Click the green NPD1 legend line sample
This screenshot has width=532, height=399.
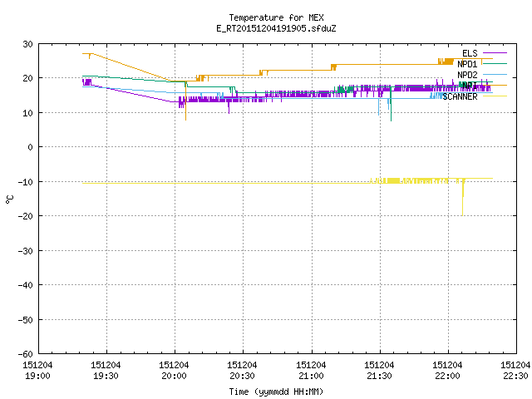(495, 63)
